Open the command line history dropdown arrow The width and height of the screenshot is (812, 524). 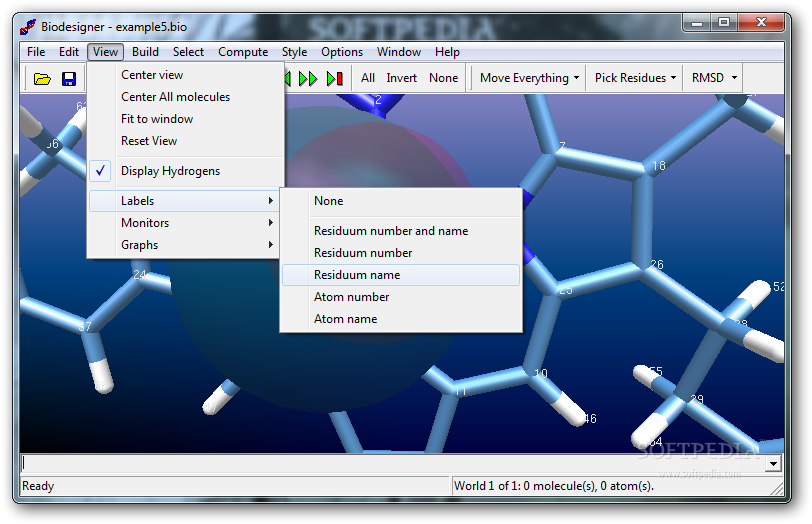coord(773,464)
